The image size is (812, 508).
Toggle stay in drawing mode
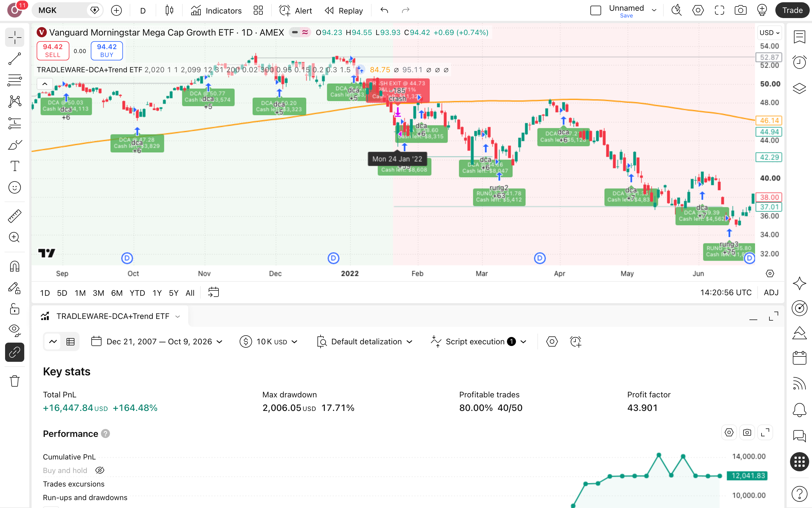click(15, 288)
